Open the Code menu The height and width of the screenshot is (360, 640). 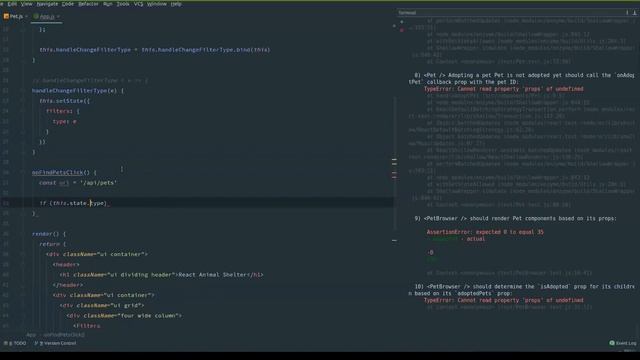pyautogui.click(x=68, y=4)
